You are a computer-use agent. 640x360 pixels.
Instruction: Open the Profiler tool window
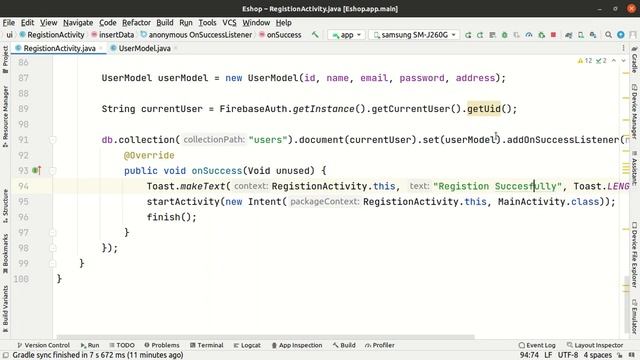(x=380, y=345)
